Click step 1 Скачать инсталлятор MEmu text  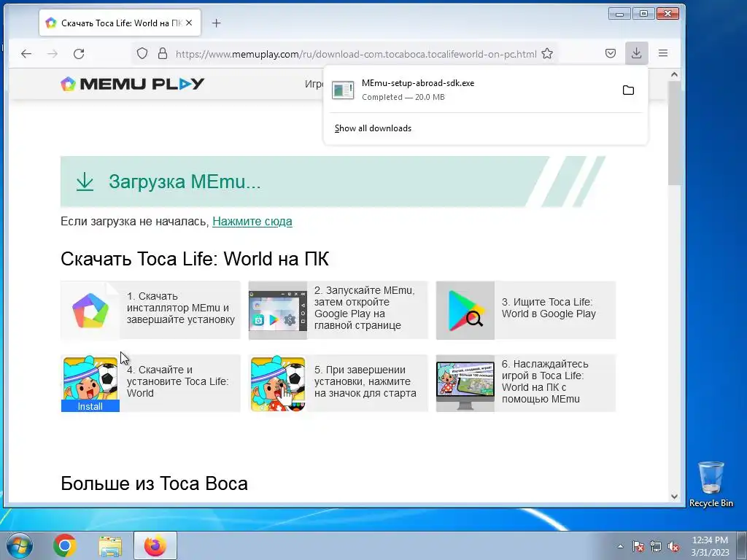click(x=181, y=308)
